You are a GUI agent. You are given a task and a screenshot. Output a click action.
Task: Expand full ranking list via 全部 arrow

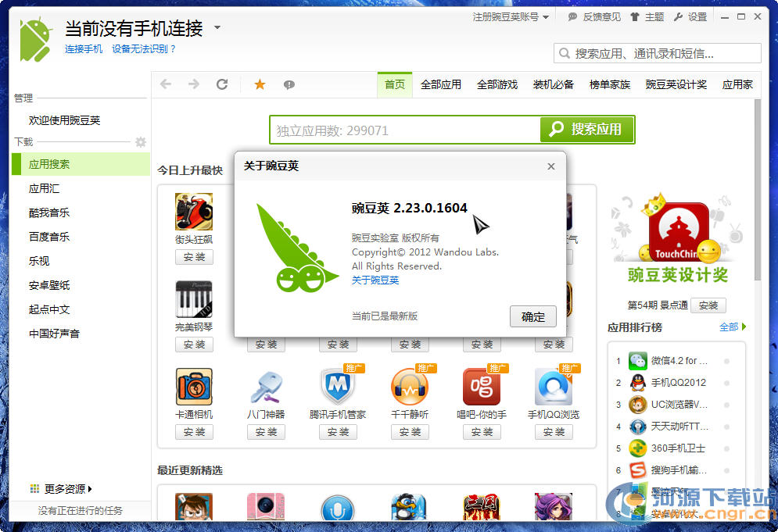tap(733, 327)
